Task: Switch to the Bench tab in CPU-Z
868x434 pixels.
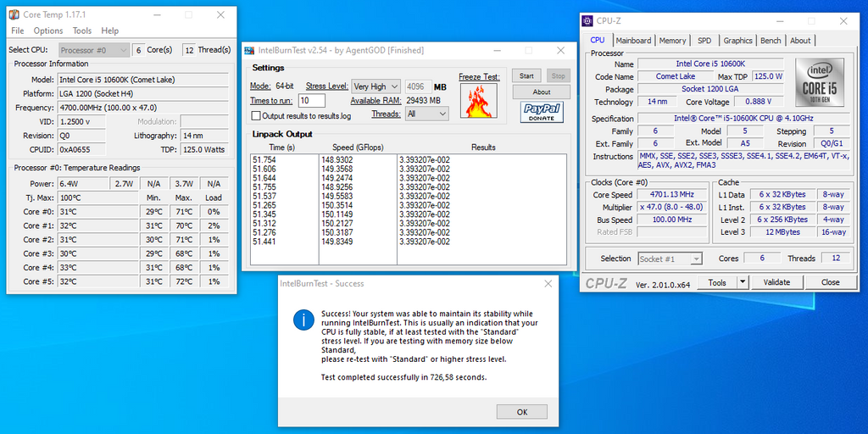Action: pyautogui.click(x=771, y=41)
